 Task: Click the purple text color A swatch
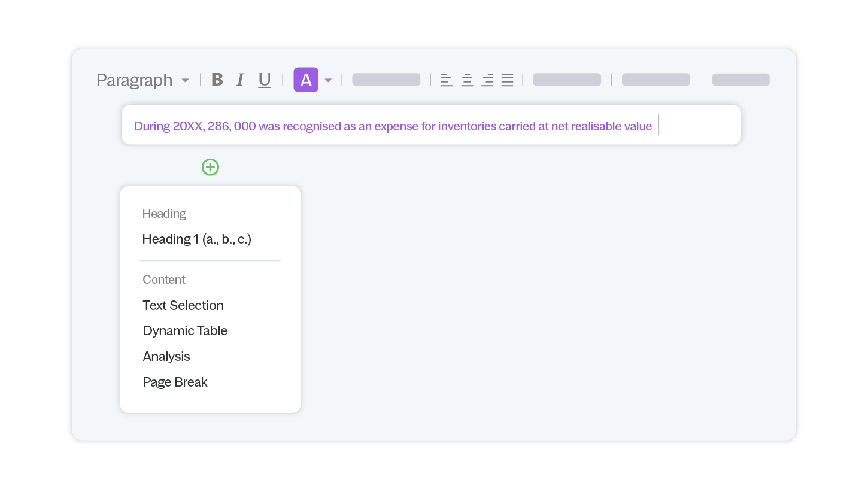click(x=305, y=80)
